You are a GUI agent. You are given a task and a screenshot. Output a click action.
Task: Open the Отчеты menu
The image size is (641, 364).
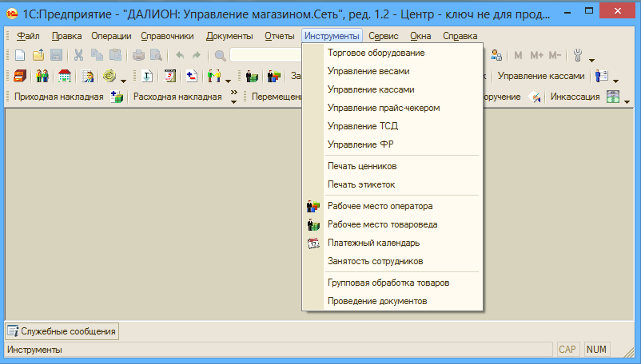coord(279,36)
